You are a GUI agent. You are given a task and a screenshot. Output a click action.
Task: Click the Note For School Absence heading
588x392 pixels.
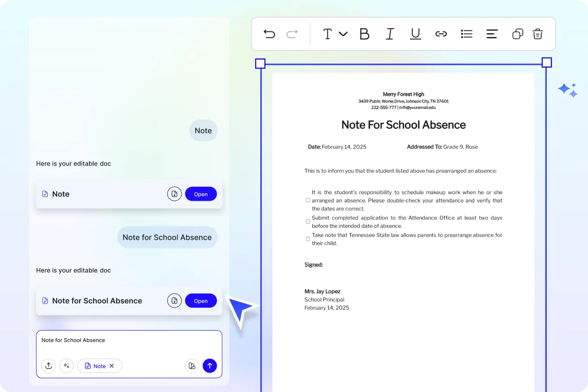click(404, 125)
